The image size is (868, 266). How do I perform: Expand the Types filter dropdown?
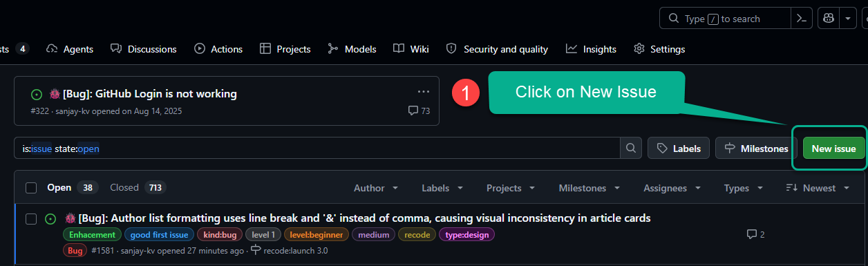click(x=744, y=188)
